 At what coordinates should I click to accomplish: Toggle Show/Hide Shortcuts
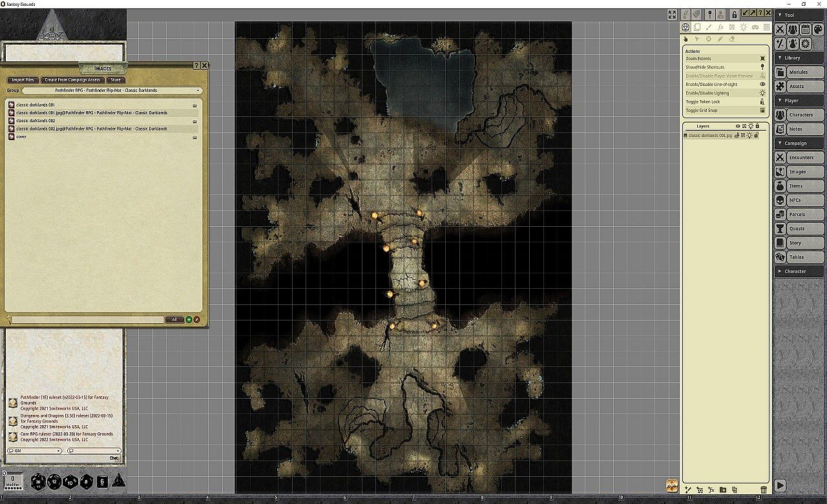(x=726, y=67)
